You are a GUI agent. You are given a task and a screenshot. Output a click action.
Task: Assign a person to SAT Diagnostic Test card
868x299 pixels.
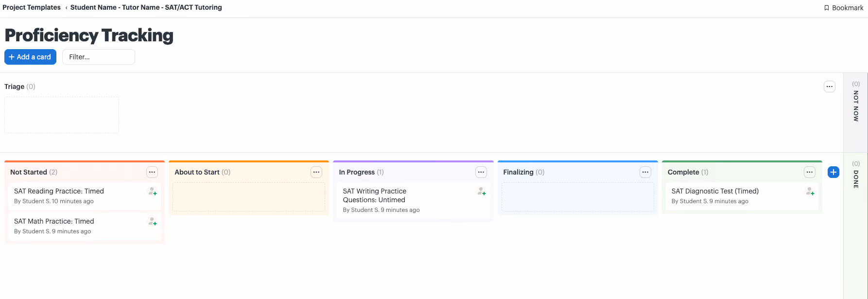[810, 191]
